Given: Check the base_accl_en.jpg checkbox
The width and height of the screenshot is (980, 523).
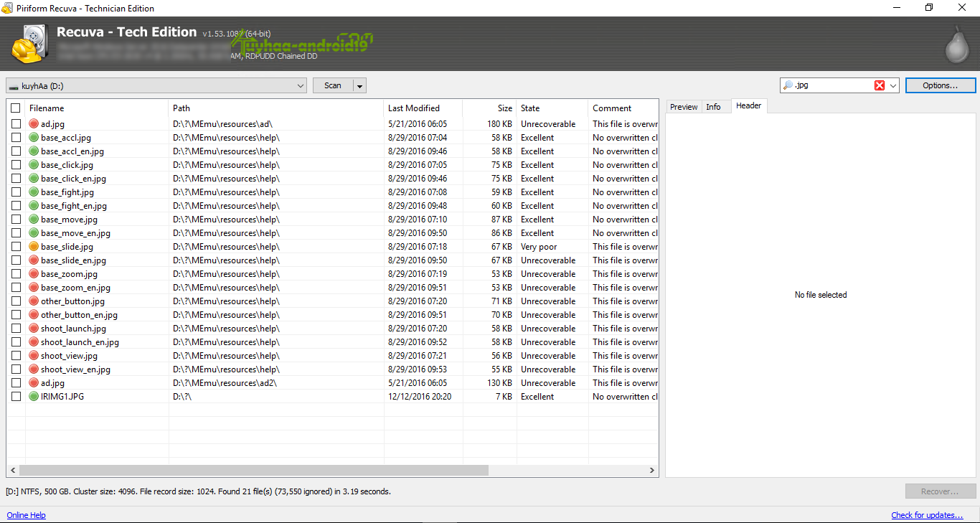Looking at the screenshot, I should [16, 151].
